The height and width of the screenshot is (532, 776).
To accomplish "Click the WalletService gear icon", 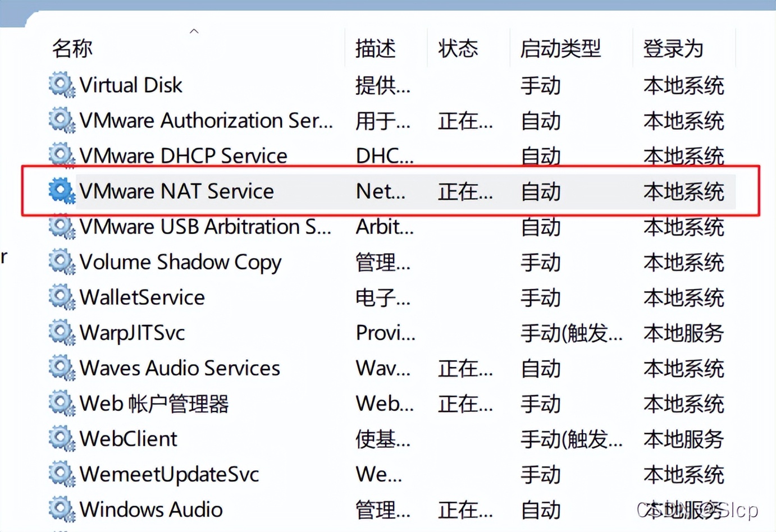I will click(61, 297).
